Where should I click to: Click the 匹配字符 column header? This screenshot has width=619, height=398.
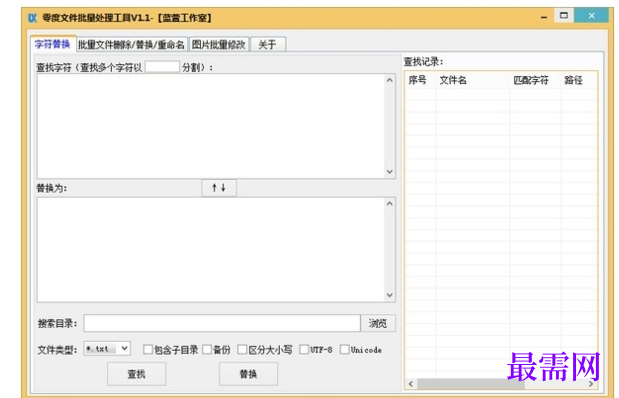pos(535,80)
